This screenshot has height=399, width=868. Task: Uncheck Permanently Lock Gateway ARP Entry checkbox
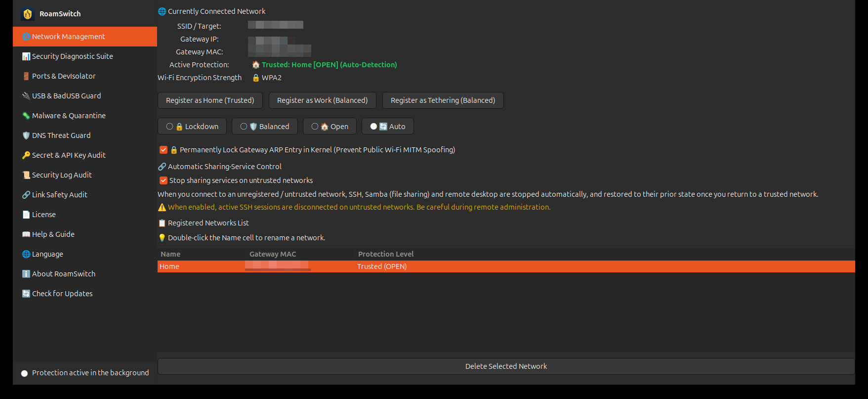coord(164,150)
